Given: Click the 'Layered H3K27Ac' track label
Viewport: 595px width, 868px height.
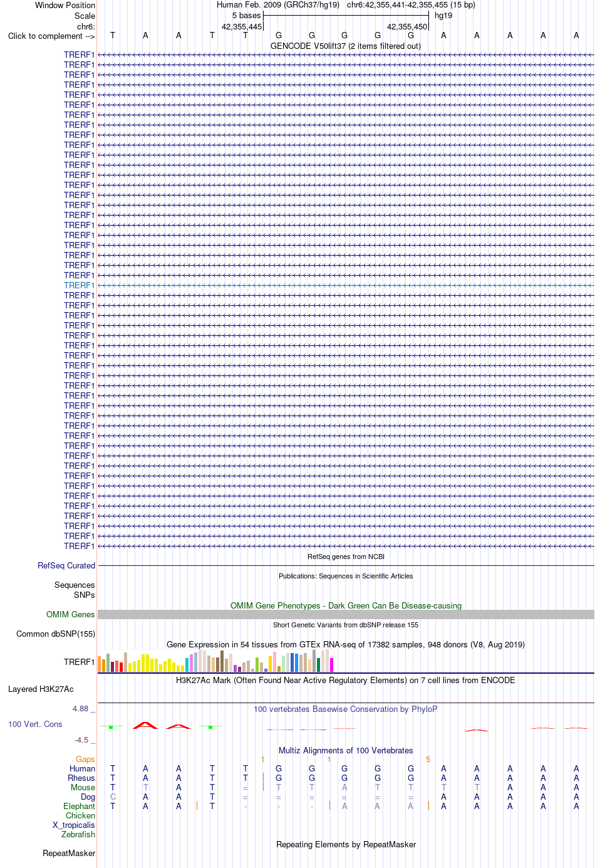Looking at the screenshot, I should [x=41, y=689].
